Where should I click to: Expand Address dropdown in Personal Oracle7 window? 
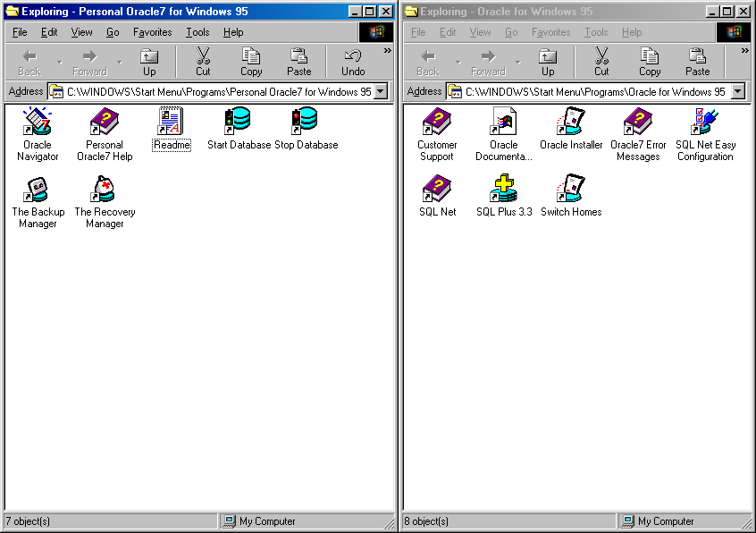point(381,91)
